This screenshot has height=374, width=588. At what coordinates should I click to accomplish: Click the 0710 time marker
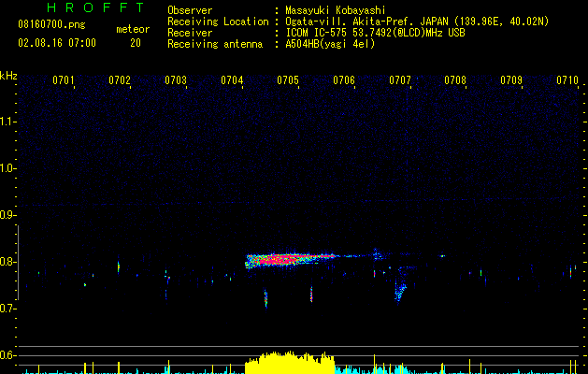(x=567, y=80)
